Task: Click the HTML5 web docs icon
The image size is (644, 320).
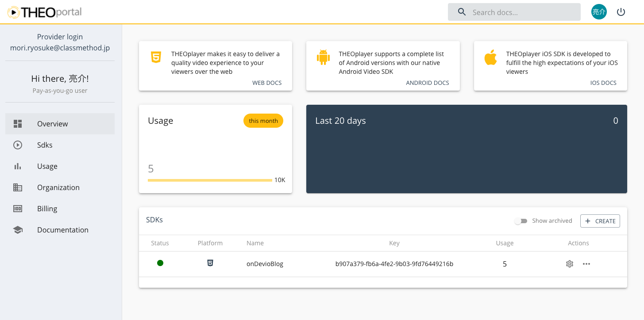Action: [156, 57]
